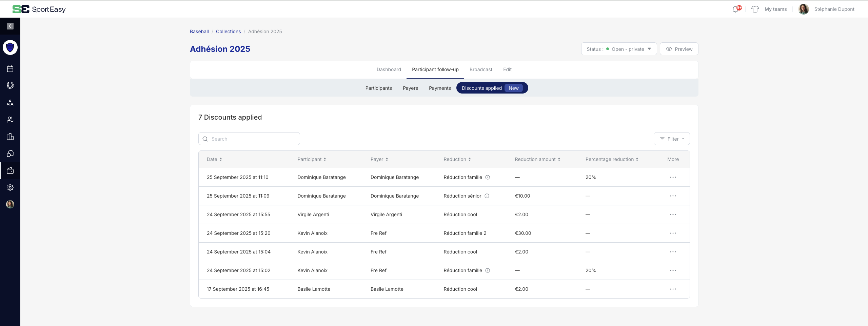Switch to the Dashboard tab
This screenshot has width=868, height=326.
tap(389, 69)
